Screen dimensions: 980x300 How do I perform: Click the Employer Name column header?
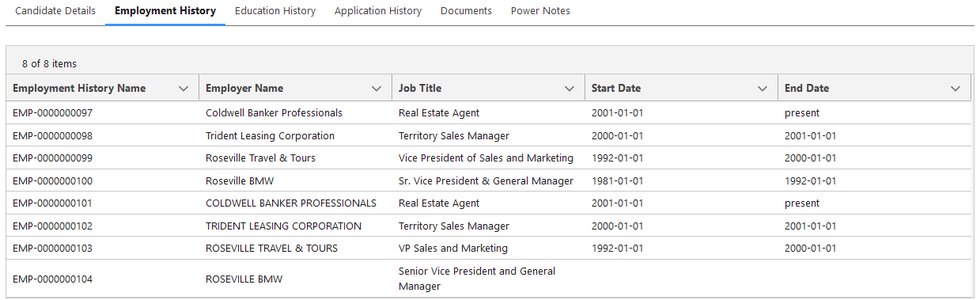pos(244,89)
